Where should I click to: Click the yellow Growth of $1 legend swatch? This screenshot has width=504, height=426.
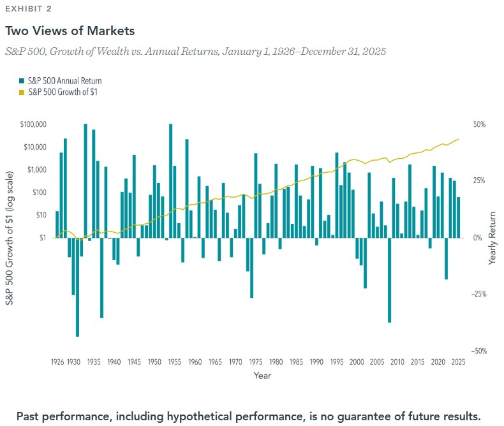[22, 92]
